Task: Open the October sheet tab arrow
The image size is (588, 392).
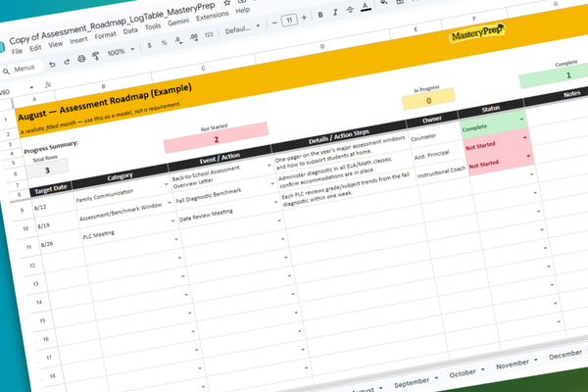Action: pos(483,369)
